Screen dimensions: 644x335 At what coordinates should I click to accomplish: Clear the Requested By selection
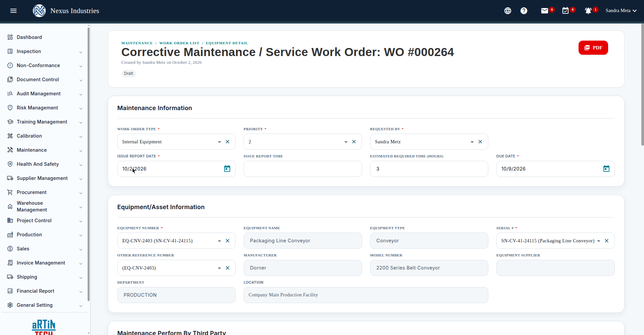(480, 142)
